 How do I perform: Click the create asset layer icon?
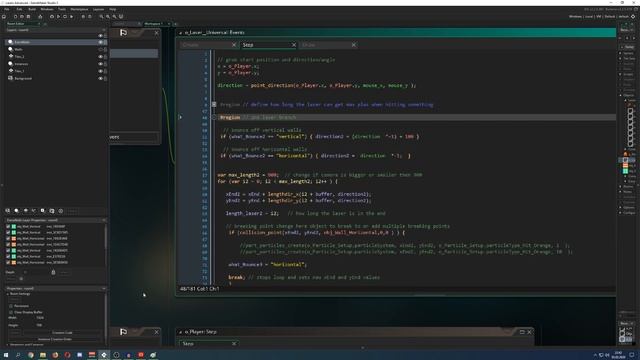pyautogui.click(x=43, y=211)
